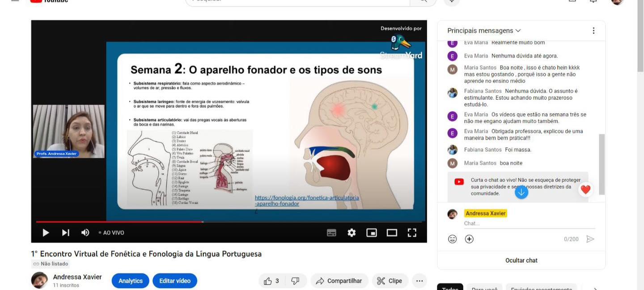
Task: Dislike the video with thumbs down
Action: pos(295,281)
